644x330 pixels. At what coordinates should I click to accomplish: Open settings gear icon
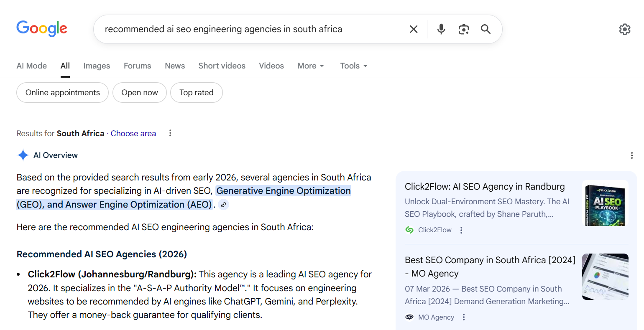pos(624,29)
